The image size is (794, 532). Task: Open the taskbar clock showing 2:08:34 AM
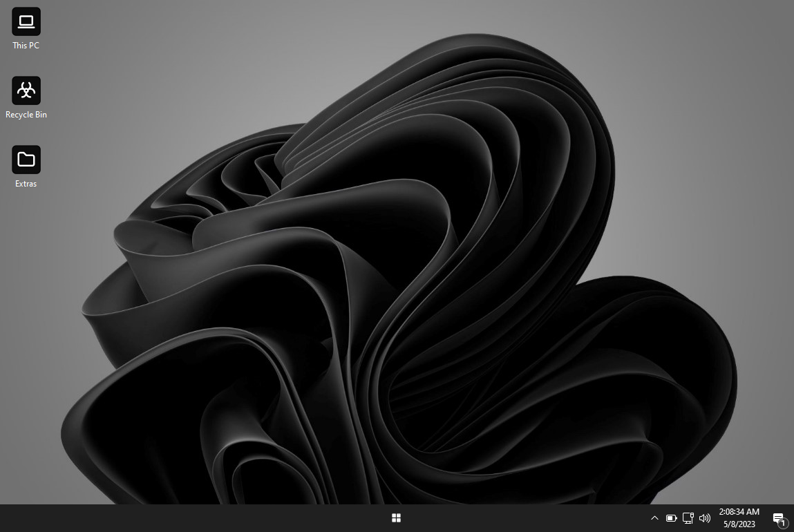[739, 517]
